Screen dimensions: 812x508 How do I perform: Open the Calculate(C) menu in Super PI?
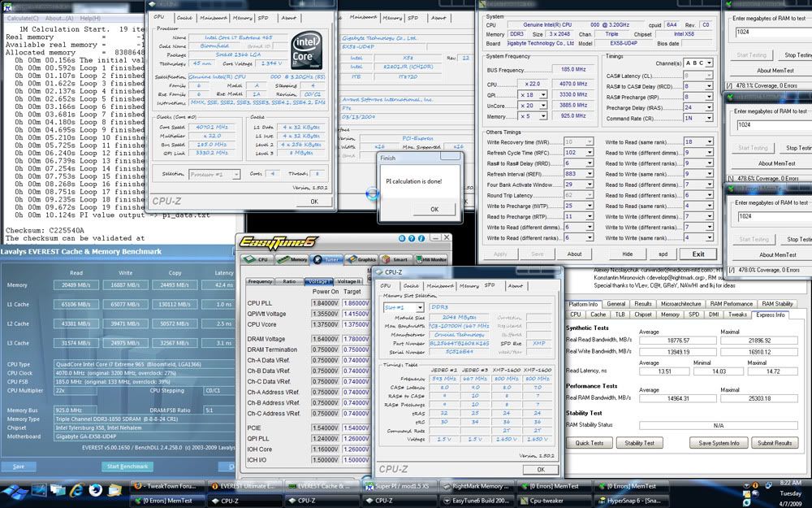tap(22, 18)
